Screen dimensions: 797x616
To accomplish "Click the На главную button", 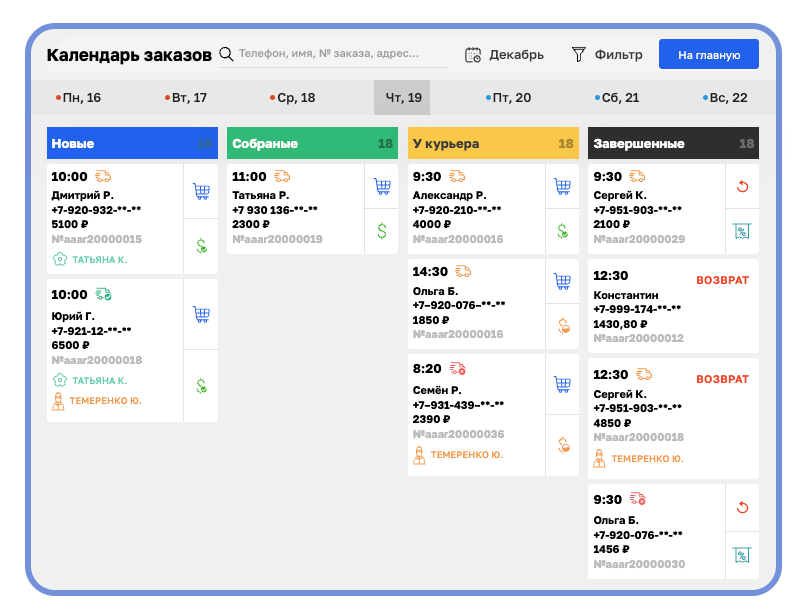I will [x=709, y=54].
